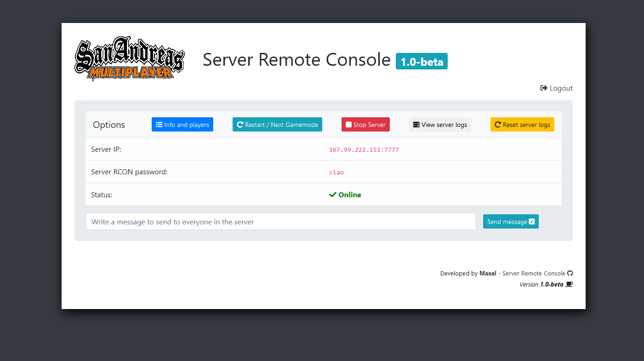Click the GitHub icon in footer
This screenshot has height=361, width=644.
pyautogui.click(x=570, y=273)
